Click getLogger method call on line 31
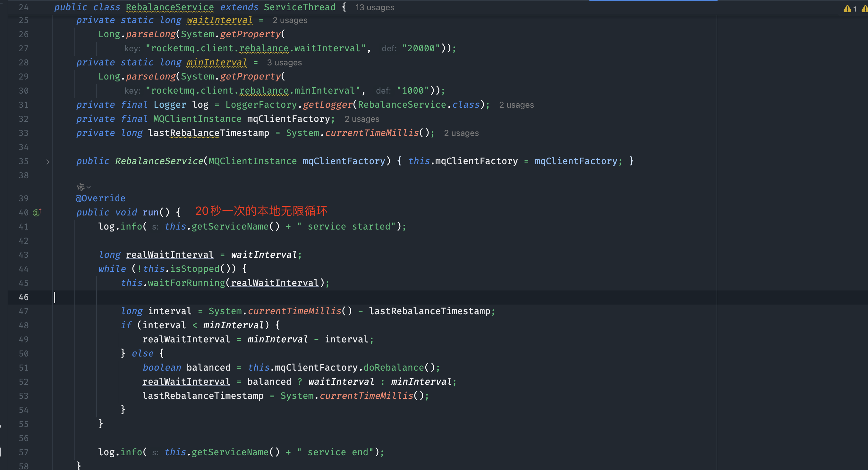868x470 pixels. (328, 105)
